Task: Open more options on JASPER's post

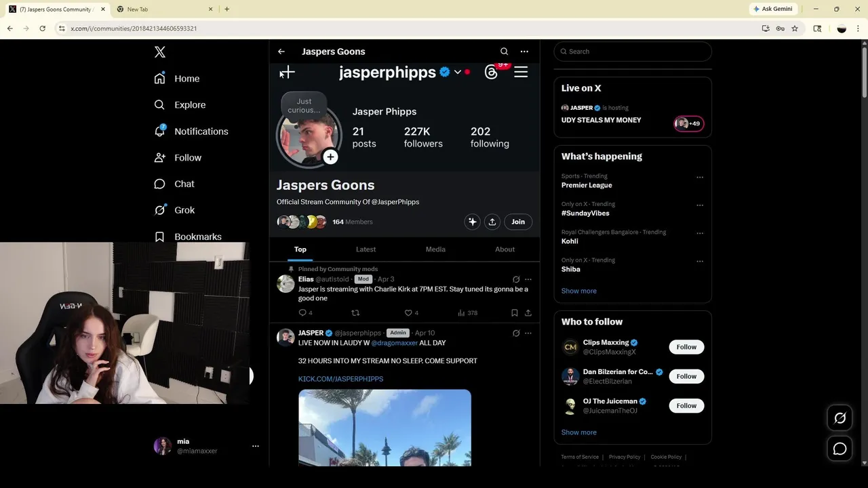Action: [528, 333]
